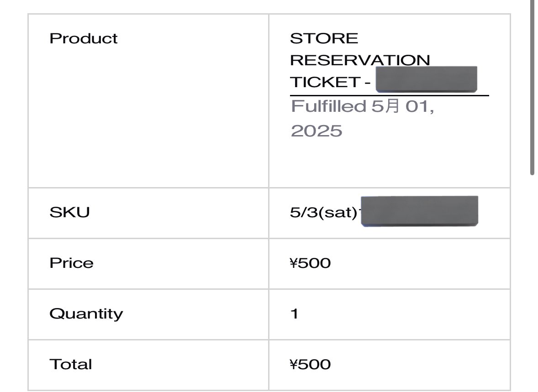Click the word RESERVATION in product name
The image size is (538, 392).
pos(359,60)
